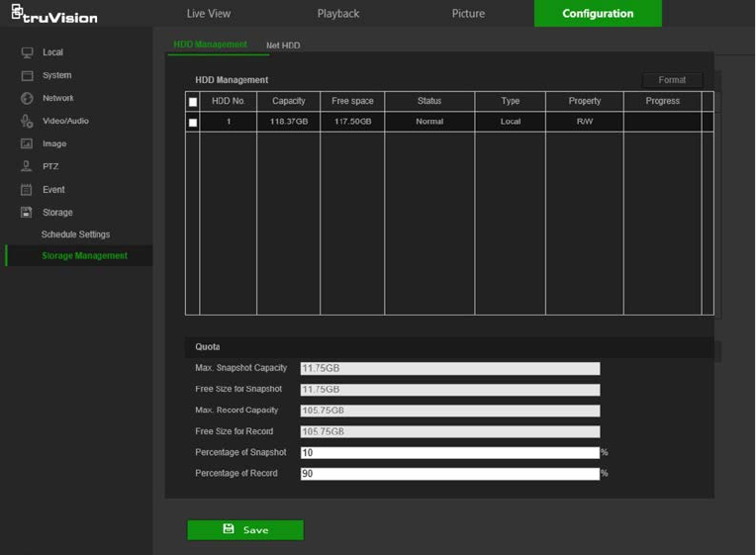Click the Local type cell in HDD row
Image resolution: width=756 pixels, height=555 pixels.
click(511, 122)
